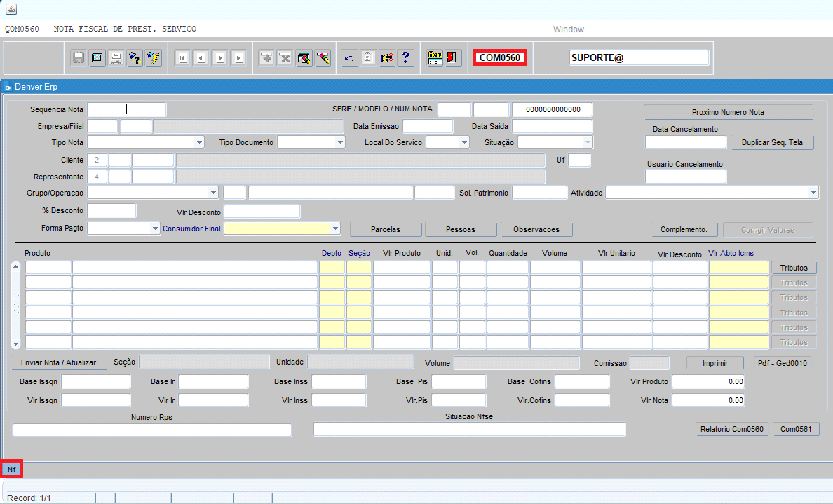The image size is (833, 504).
Task: Open the Parcelas button
Action: click(x=386, y=229)
